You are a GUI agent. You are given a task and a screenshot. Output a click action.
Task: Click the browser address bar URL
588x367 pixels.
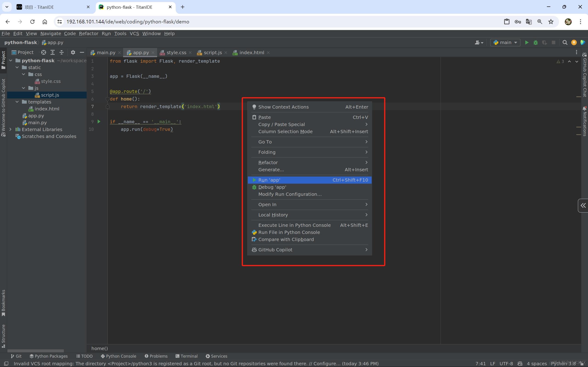[x=128, y=22]
